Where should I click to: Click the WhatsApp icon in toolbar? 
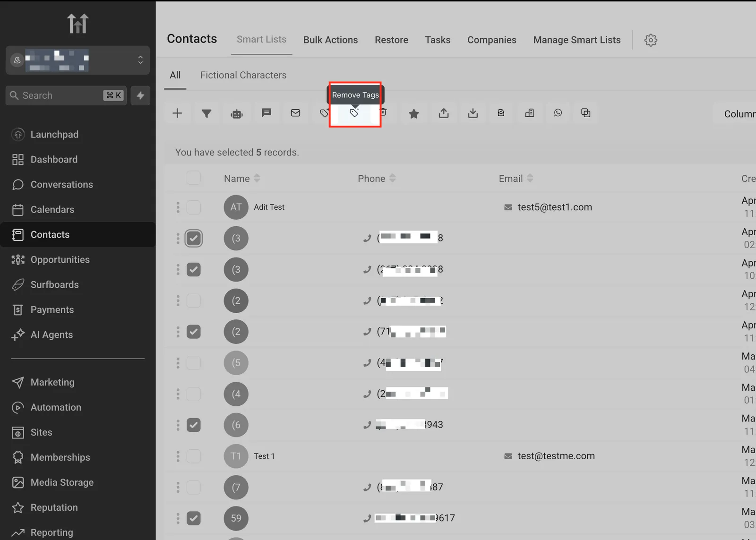tap(558, 113)
